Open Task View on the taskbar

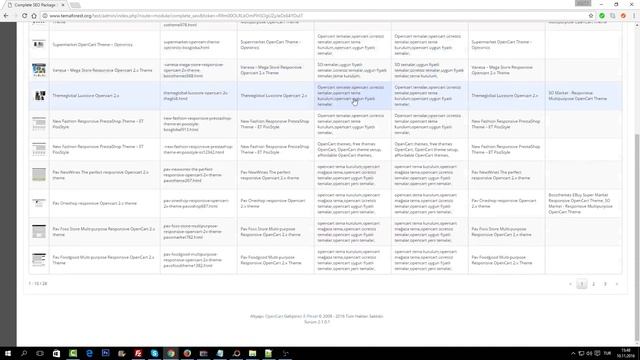pos(40,353)
